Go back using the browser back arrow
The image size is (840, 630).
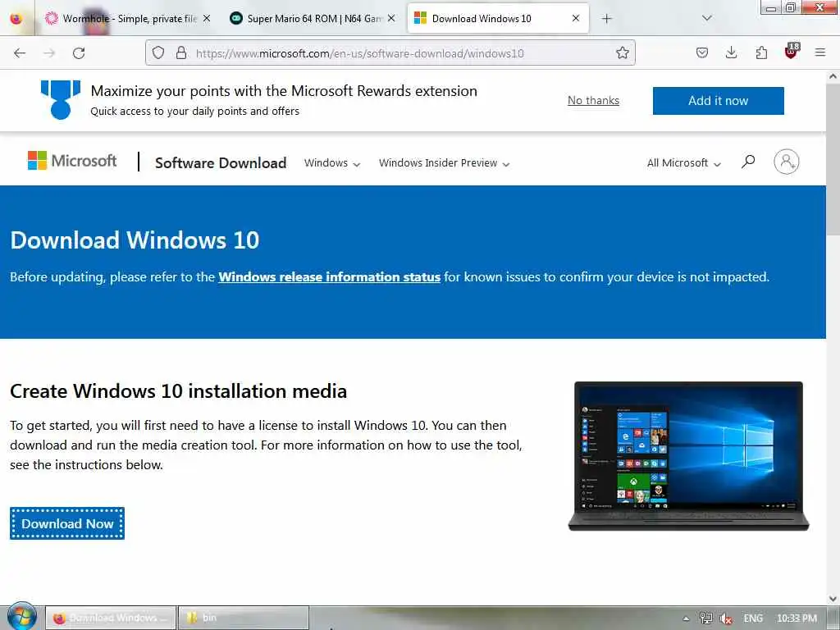[x=20, y=53]
